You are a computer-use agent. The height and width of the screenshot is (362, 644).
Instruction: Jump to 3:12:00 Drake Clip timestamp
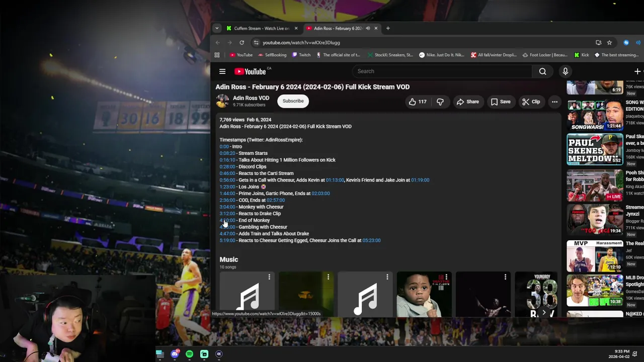(227, 214)
